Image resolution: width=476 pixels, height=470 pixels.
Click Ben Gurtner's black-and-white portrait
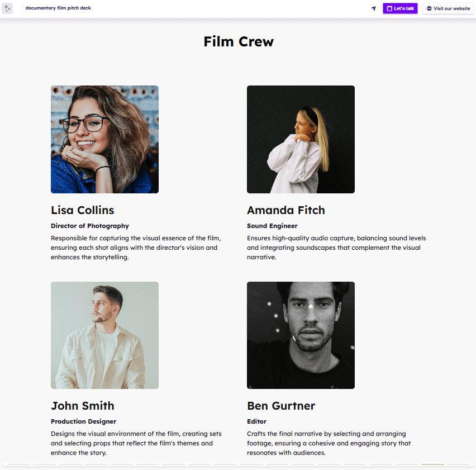[x=301, y=335]
